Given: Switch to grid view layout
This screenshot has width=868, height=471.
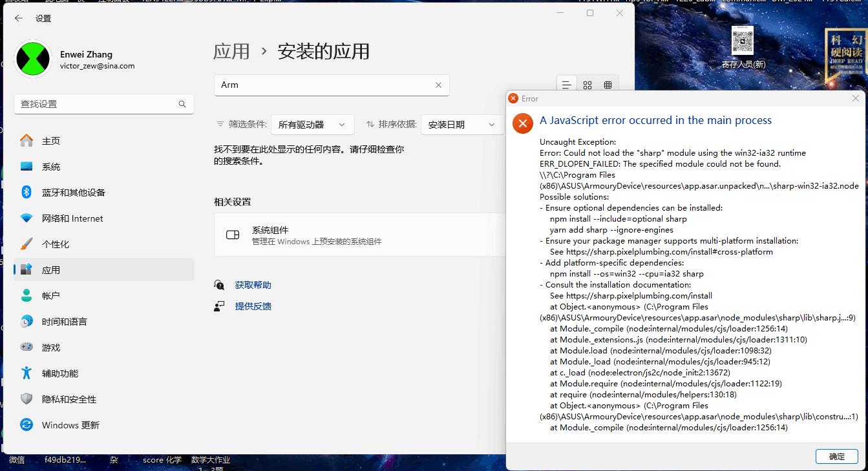Looking at the screenshot, I should click(x=587, y=85).
